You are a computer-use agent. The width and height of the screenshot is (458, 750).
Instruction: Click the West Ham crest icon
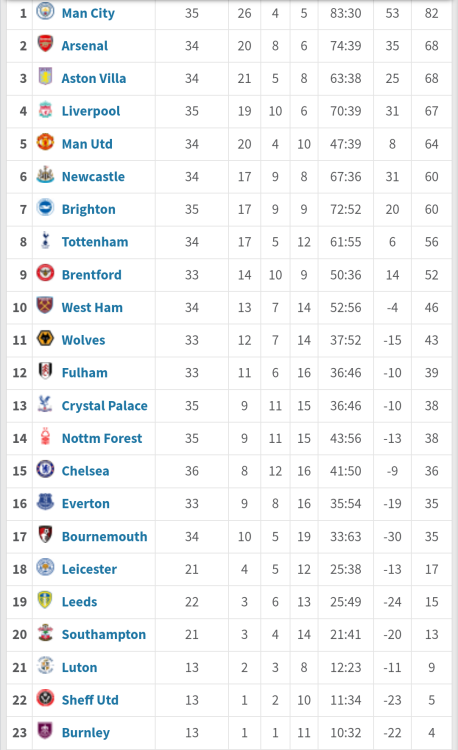[45, 306]
